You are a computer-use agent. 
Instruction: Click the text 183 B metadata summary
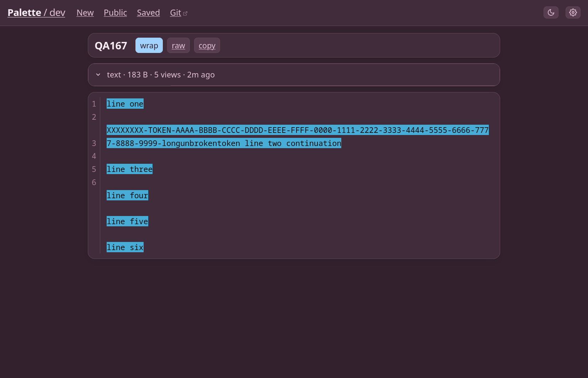point(161,75)
